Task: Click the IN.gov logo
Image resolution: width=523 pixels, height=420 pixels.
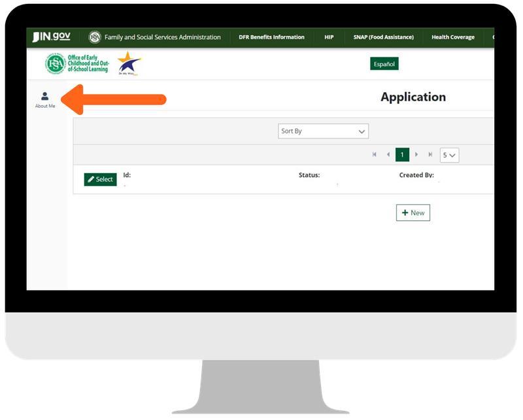Action: (52, 37)
